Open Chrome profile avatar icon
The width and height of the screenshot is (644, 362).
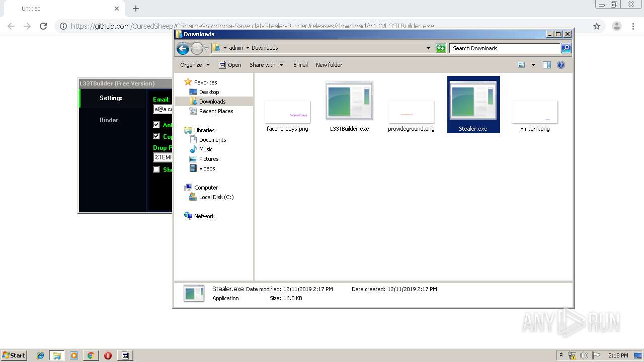tap(616, 26)
